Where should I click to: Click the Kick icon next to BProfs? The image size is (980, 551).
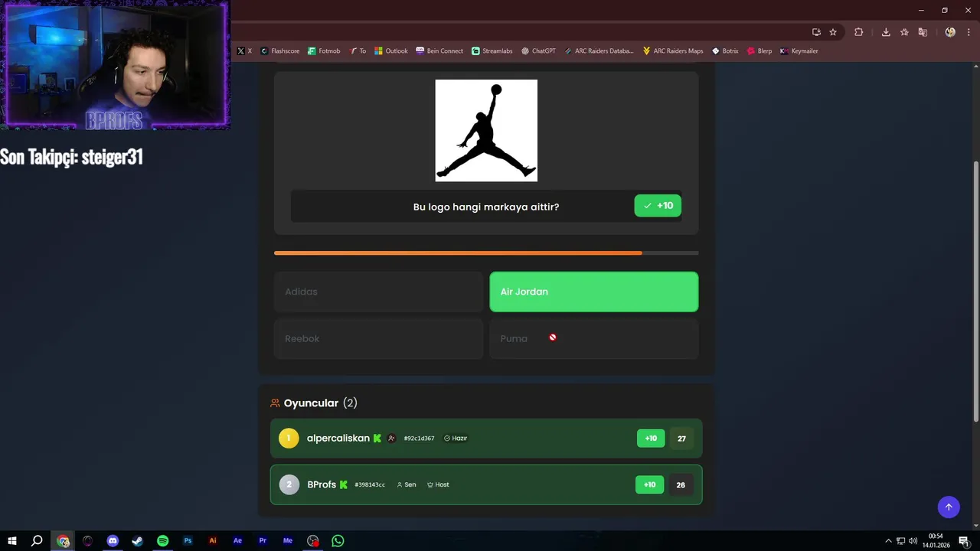click(x=344, y=484)
